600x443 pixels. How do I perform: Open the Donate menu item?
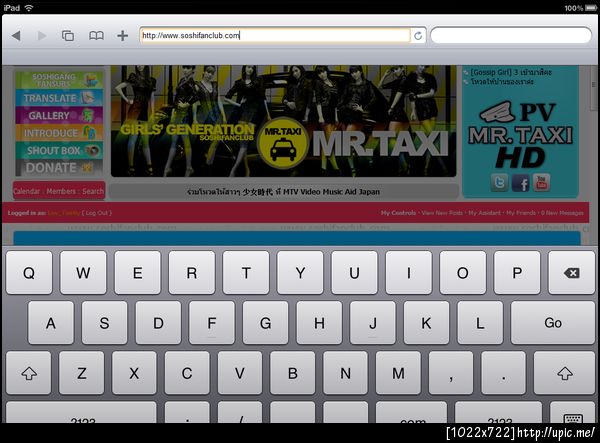59,168
